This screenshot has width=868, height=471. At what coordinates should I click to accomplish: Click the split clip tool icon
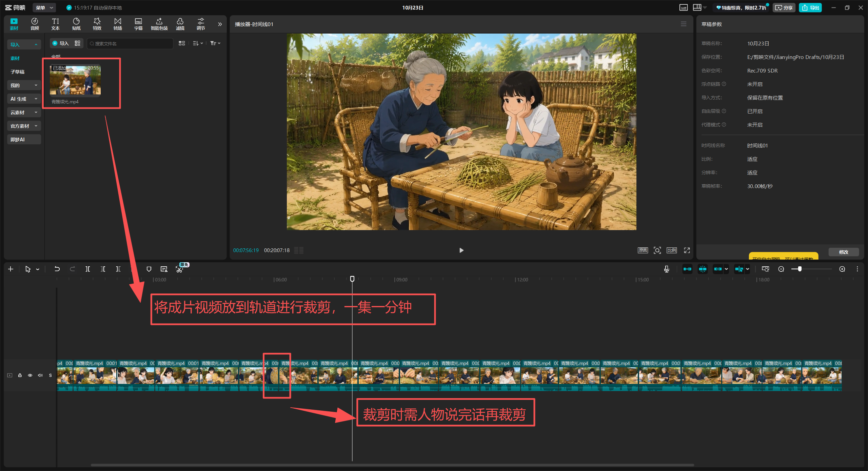pyautogui.click(x=88, y=269)
